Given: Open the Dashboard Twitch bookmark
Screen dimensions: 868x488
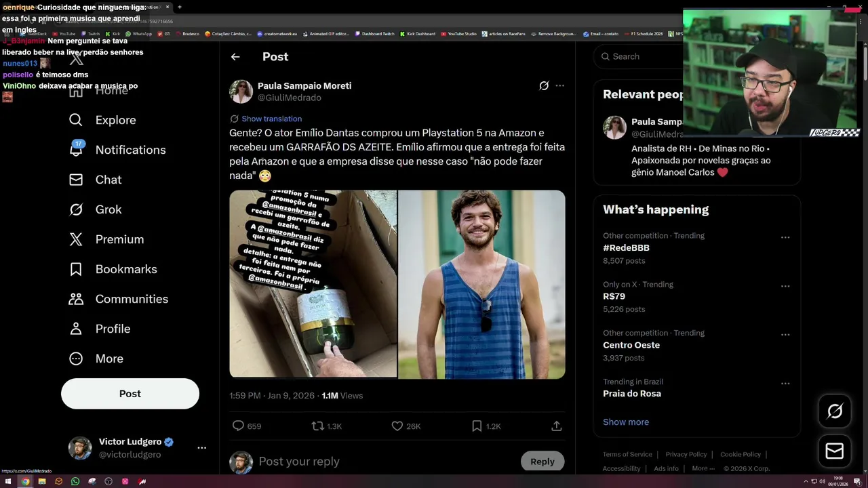Looking at the screenshot, I should click(374, 34).
